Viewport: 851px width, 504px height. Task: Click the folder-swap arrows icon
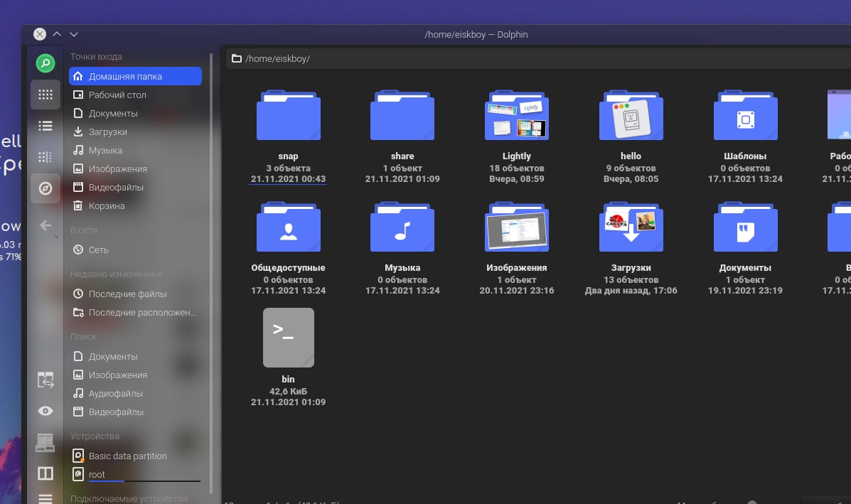pyautogui.click(x=45, y=380)
